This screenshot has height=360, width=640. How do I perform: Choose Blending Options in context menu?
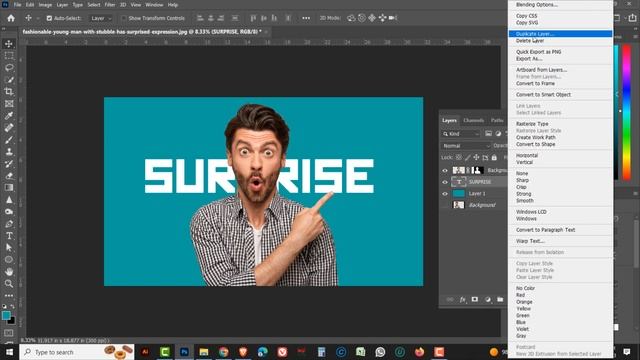[560, 5]
